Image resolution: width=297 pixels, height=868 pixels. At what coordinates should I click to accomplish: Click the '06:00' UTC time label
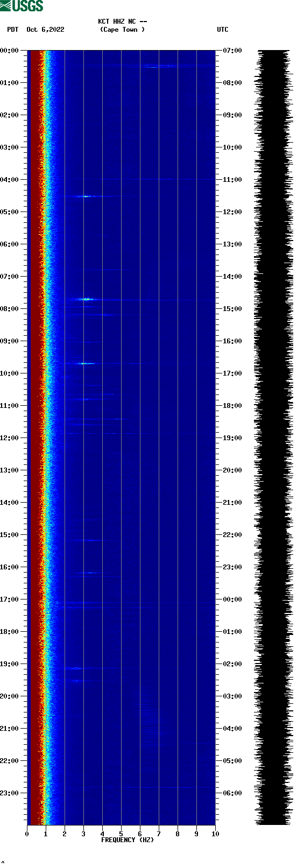(x=232, y=793)
